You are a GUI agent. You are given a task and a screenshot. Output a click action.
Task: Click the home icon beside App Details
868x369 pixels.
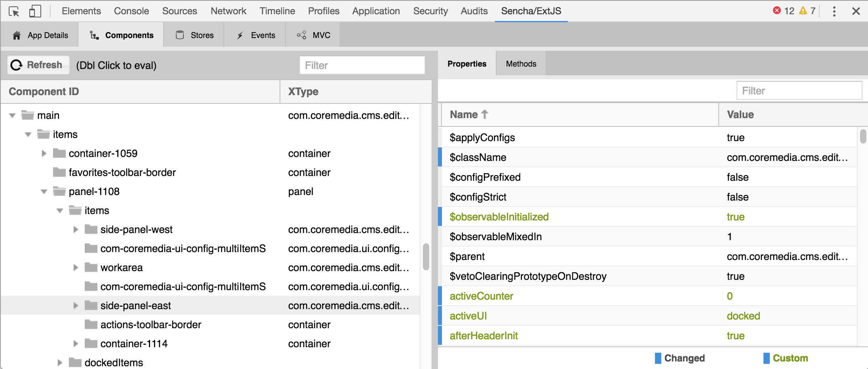(x=16, y=35)
